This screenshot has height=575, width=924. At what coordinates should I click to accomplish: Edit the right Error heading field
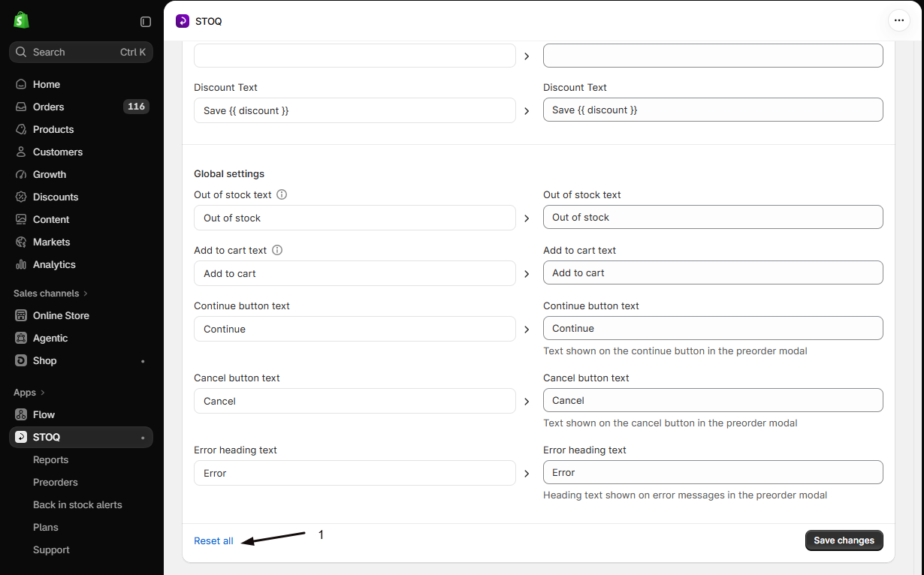[713, 472]
